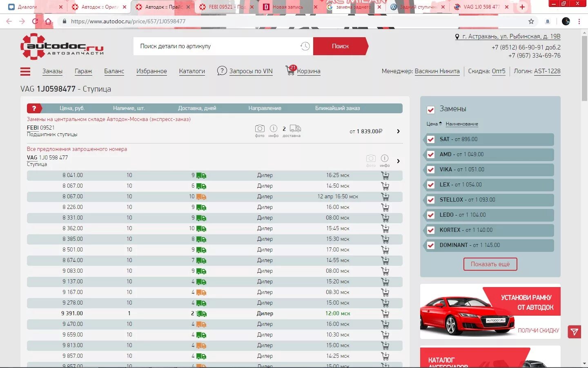Click delivery truck icon for FEBI 09521
The width and height of the screenshot is (588, 368).
click(295, 129)
